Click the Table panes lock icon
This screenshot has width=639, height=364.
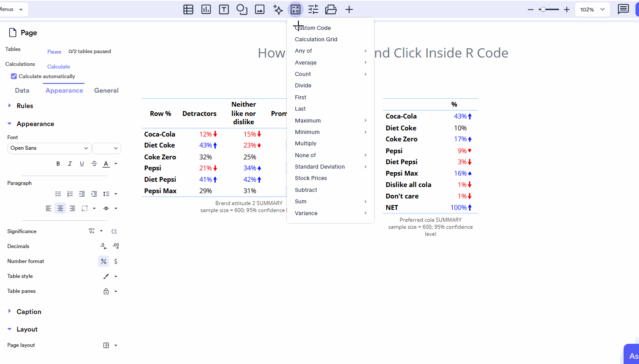(x=106, y=291)
